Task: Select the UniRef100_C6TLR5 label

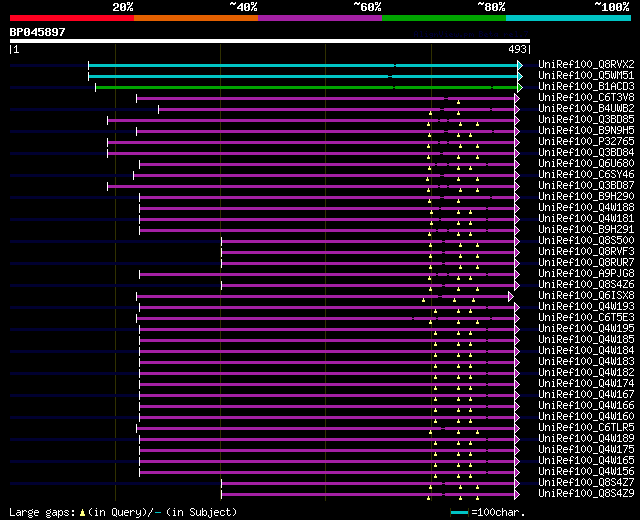Action: [x=586, y=428]
